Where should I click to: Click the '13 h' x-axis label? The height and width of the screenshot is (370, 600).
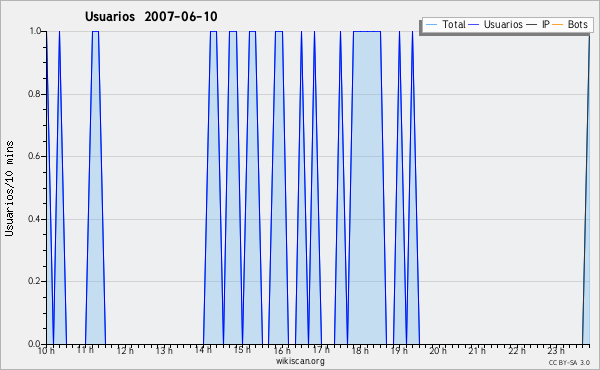tap(164, 350)
